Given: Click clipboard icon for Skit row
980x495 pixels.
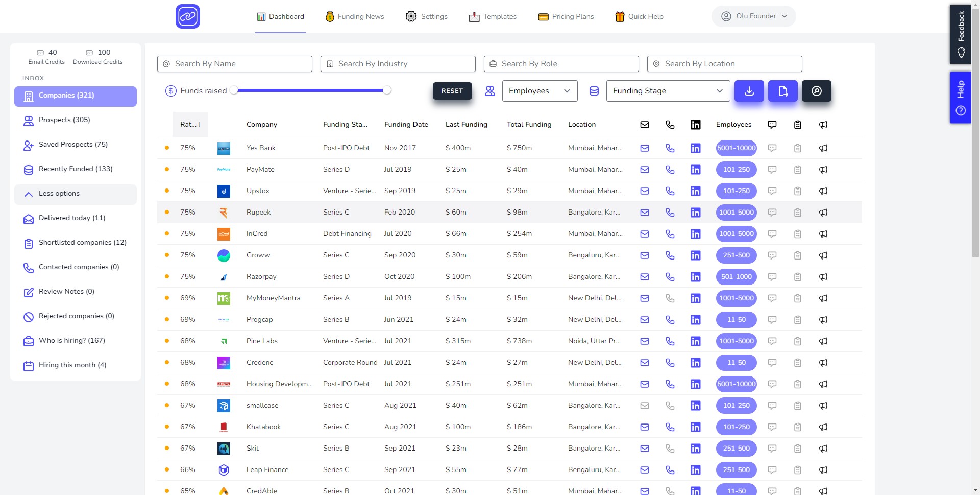Looking at the screenshot, I should click(798, 449).
